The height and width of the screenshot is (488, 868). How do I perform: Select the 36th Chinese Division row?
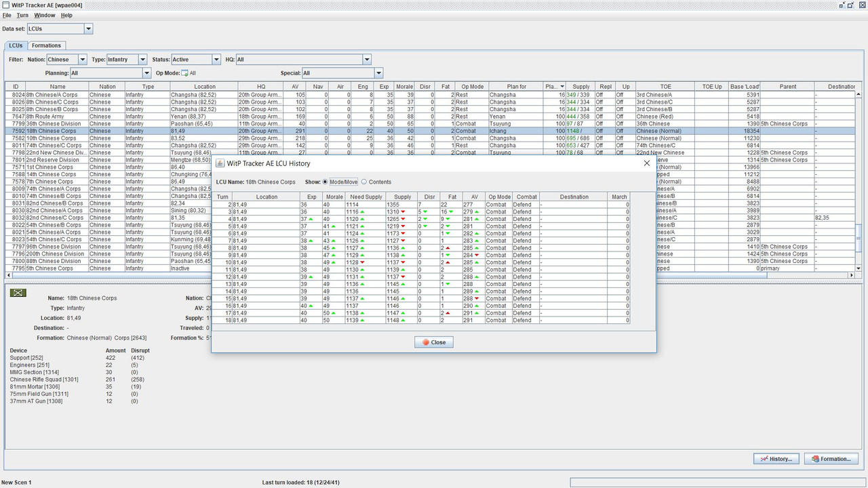coord(431,124)
